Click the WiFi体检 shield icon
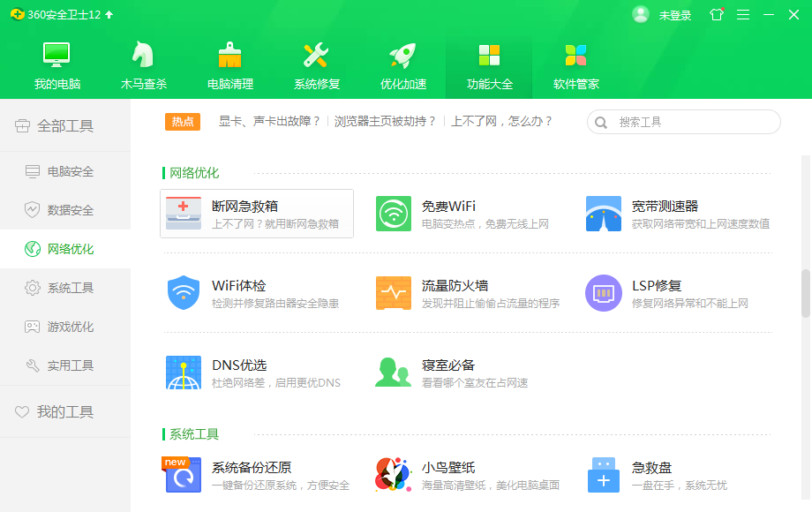The height and width of the screenshot is (512, 812). [x=184, y=293]
